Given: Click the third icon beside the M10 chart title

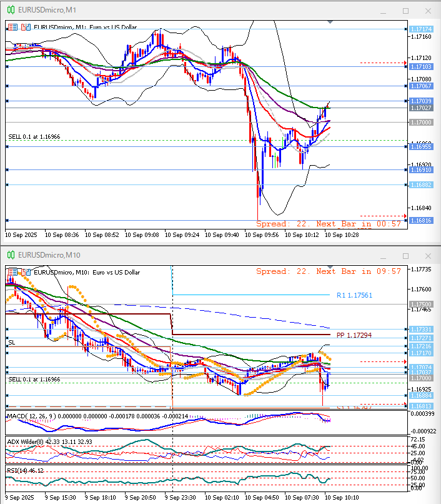Looking at the screenshot, I should [29, 272].
